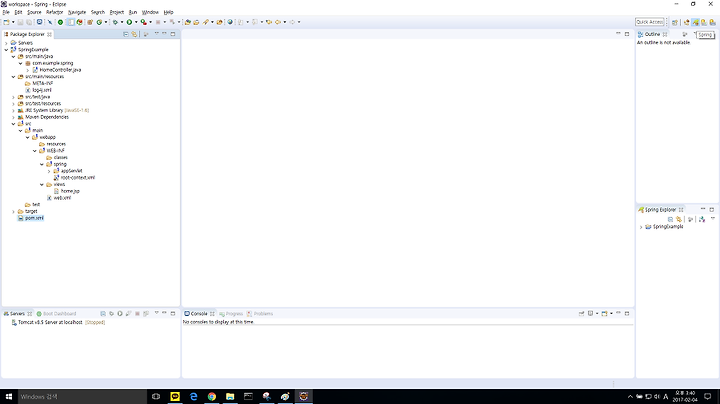
Task: Select root-context.xml file
Action: pos(78,178)
